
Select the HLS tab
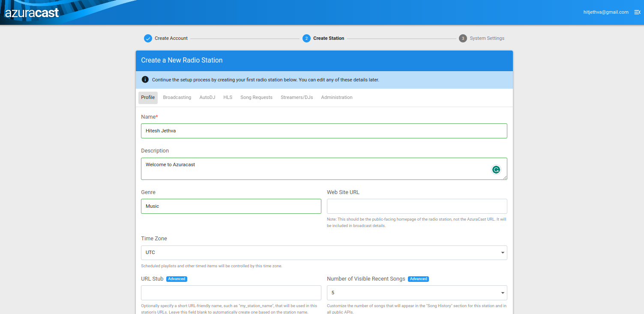pos(228,98)
